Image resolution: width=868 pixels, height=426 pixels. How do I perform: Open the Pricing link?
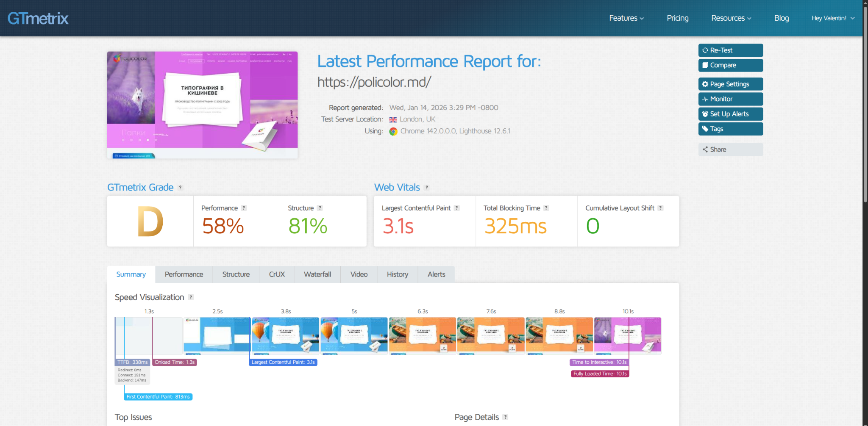point(677,18)
